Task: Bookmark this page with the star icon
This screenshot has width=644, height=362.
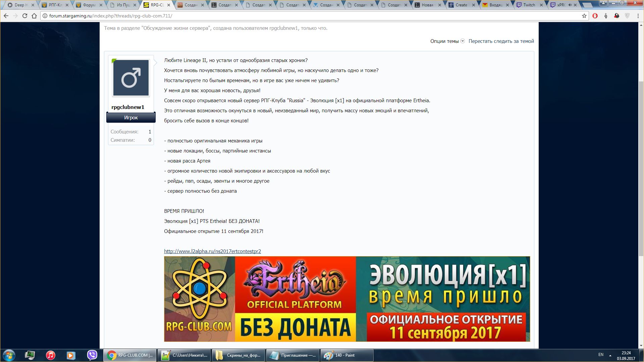Action: 584,16
